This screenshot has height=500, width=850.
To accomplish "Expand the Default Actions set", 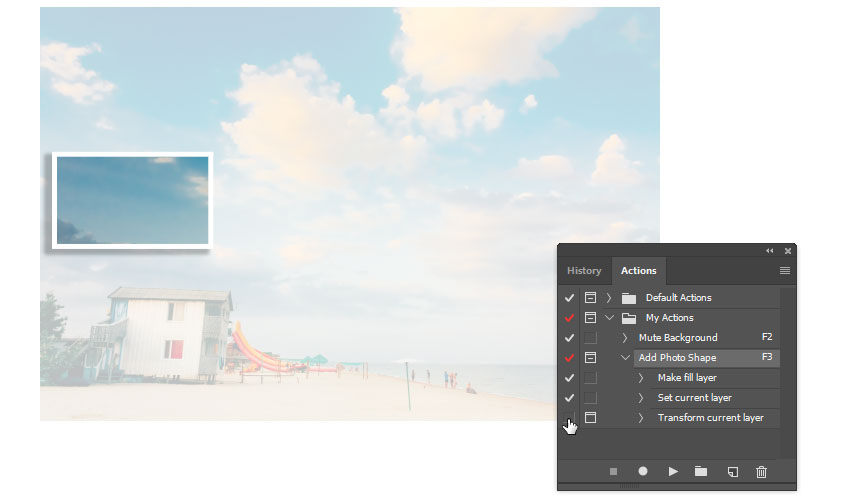I will [609, 298].
